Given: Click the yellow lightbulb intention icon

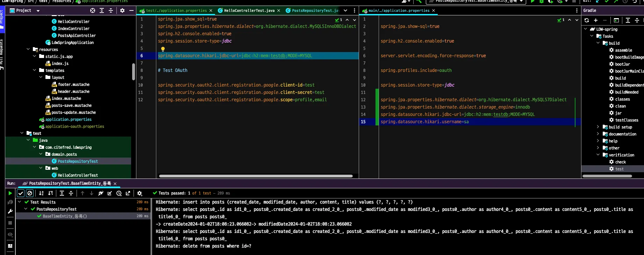Looking at the screenshot, I should click(163, 49).
